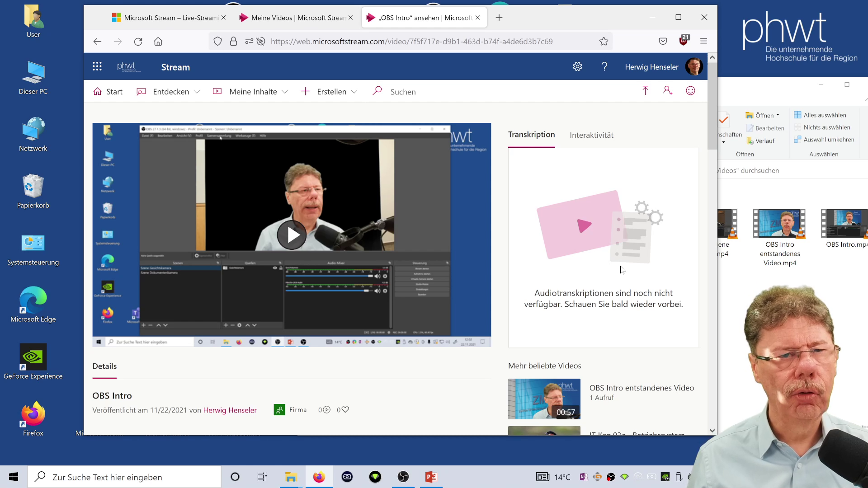Bookmark page with the star icon
The width and height of the screenshot is (868, 488).
point(604,42)
